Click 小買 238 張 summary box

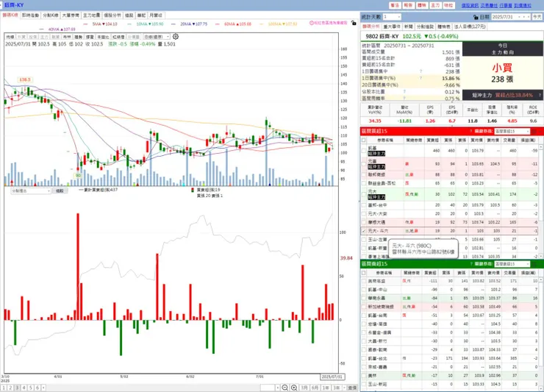(502, 74)
